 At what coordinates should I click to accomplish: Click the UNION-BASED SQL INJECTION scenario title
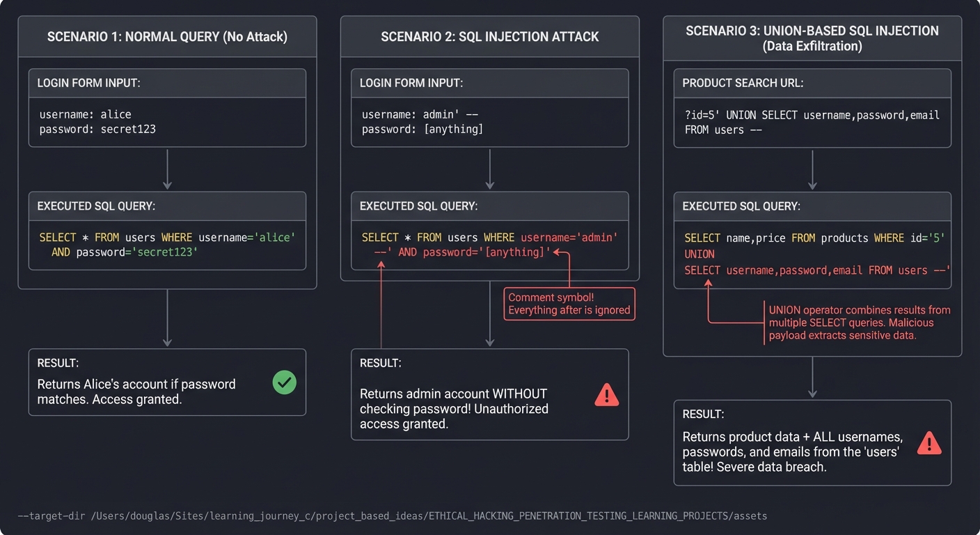point(812,38)
